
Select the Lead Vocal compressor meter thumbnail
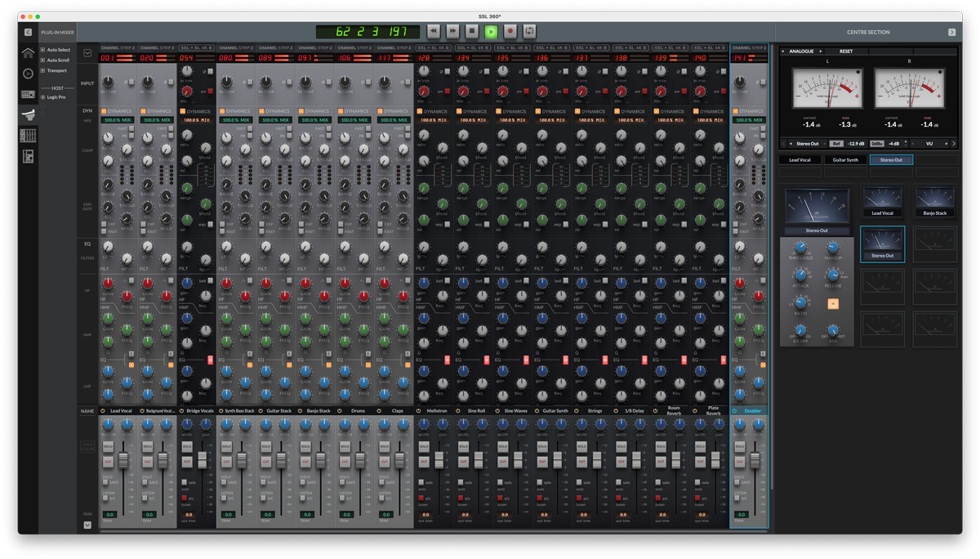pos(883,201)
